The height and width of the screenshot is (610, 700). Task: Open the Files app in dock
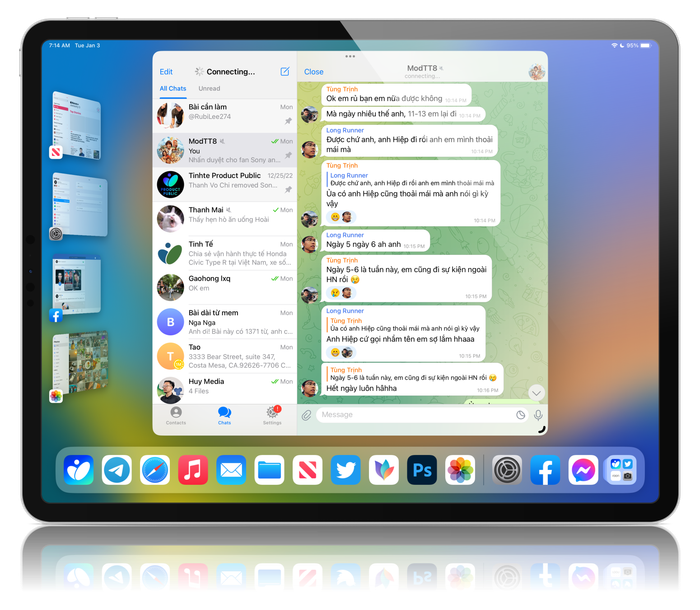[x=269, y=470]
